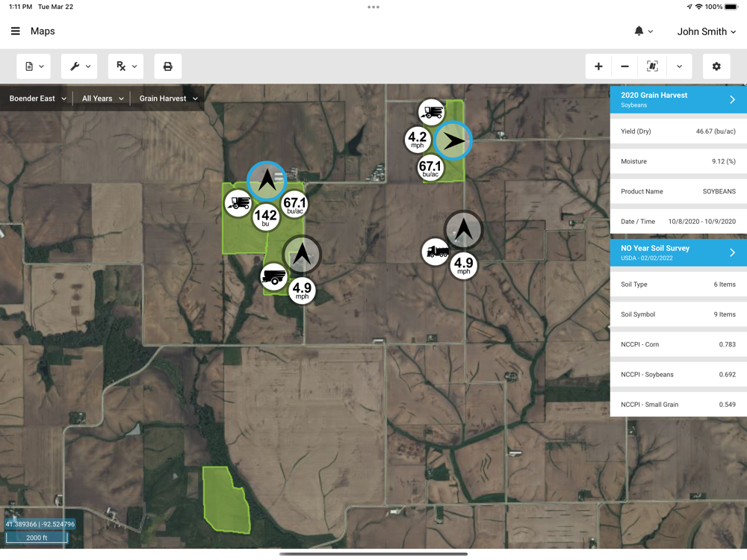The width and height of the screenshot is (747, 560).
Task: Click the coordinates readout 41.389366 | -92.524796
Action: point(40,524)
